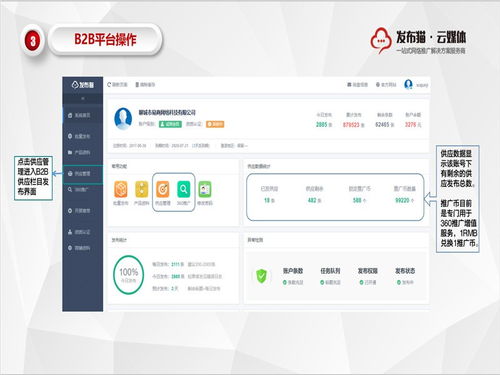Click the small user avatar at top right
500x375 pixels.
coord(408,85)
